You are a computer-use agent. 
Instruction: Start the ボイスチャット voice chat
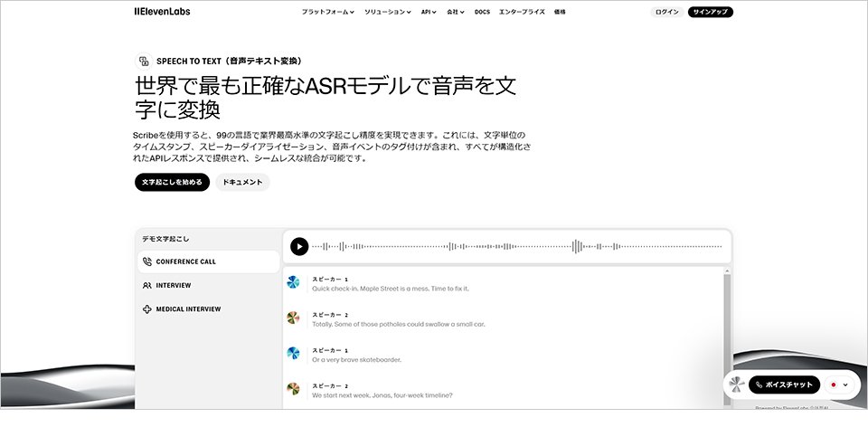[784, 385]
